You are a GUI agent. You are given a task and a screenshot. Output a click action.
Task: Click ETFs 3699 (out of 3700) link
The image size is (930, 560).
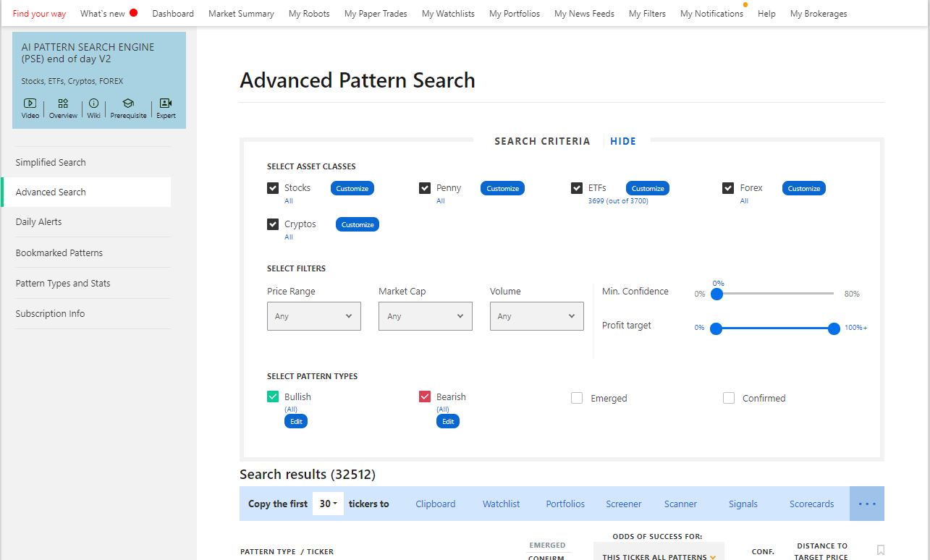618,201
